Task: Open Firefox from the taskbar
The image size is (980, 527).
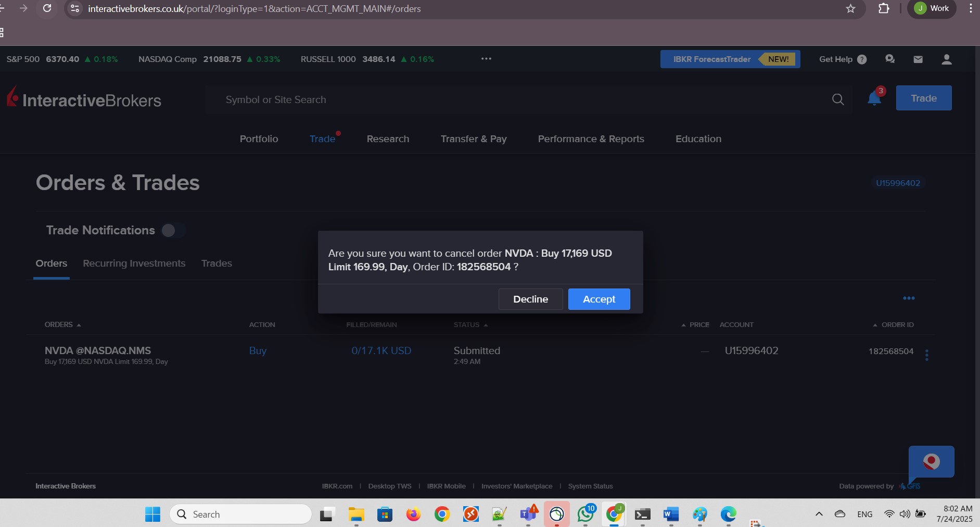Action: (x=413, y=515)
